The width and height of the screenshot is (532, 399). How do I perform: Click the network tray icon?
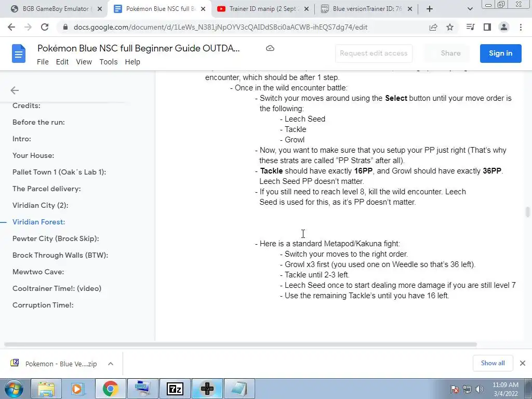point(467,389)
